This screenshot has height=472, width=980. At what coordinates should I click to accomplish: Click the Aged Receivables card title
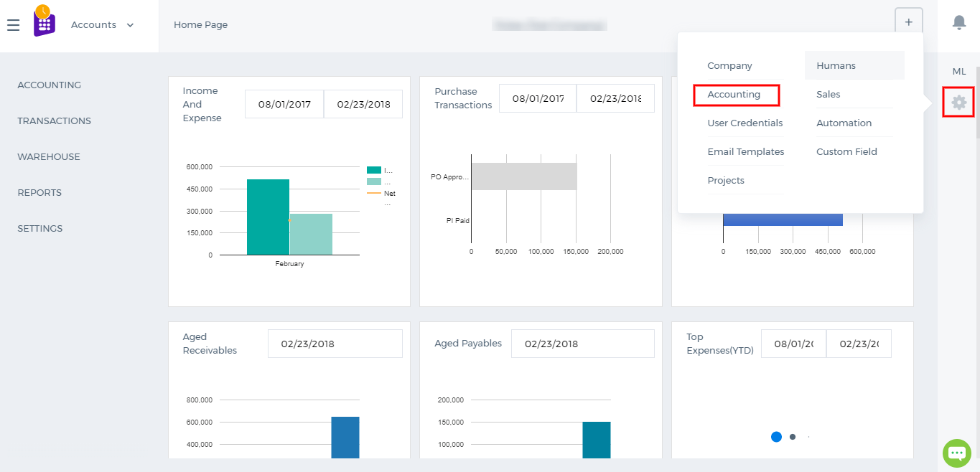(x=210, y=344)
